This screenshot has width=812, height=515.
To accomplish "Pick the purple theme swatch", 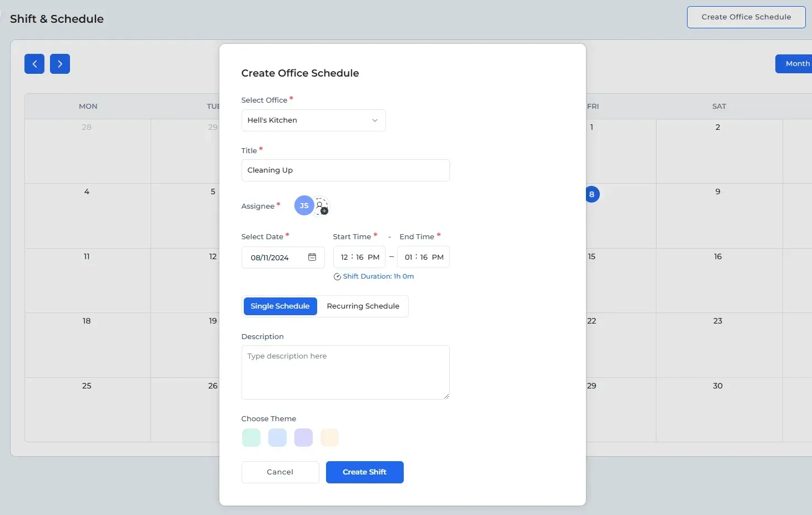I will 303,437.
